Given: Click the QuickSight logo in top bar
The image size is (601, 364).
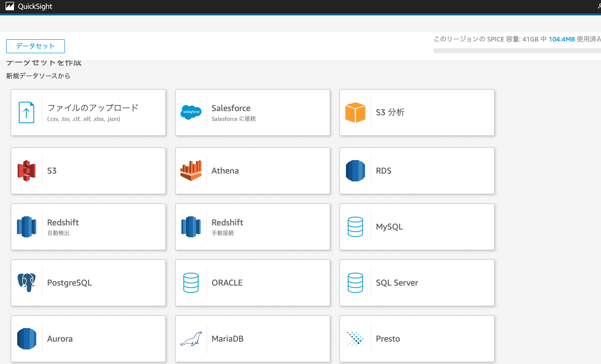Looking at the screenshot, I should [x=29, y=6].
